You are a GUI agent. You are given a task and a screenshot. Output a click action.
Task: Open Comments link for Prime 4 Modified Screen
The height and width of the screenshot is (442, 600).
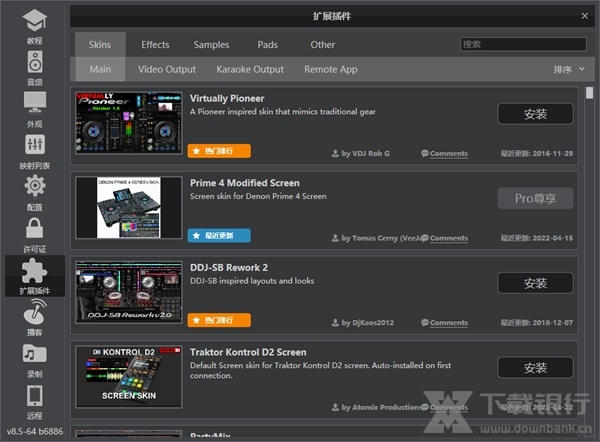448,238
